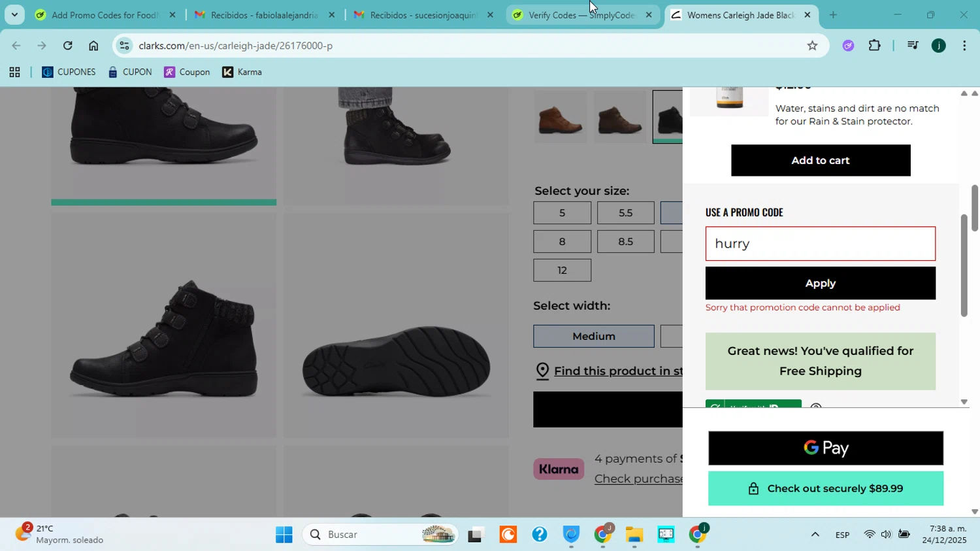
Task: Select size 8
Action: tap(562, 242)
